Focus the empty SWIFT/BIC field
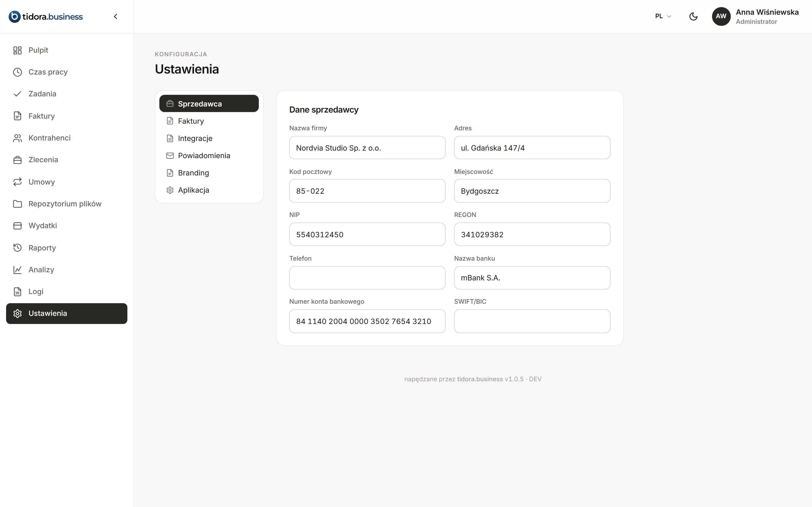This screenshot has height=507, width=812. [532, 321]
